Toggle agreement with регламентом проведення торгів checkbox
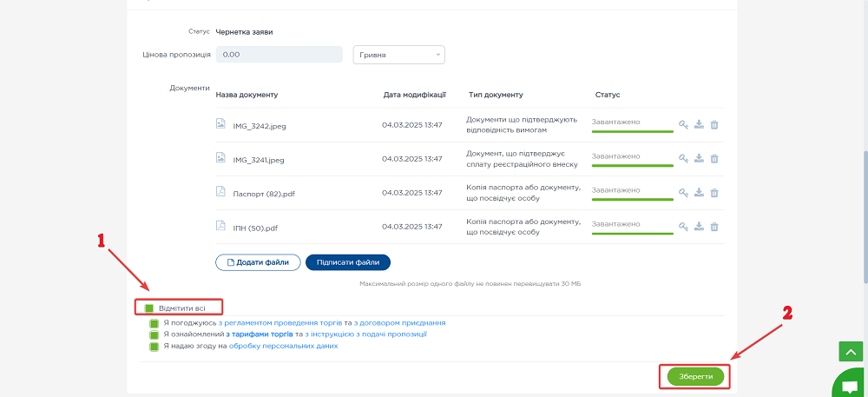The height and width of the screenshot is (397, 868). pyautogui.click(x=155, y=322)
